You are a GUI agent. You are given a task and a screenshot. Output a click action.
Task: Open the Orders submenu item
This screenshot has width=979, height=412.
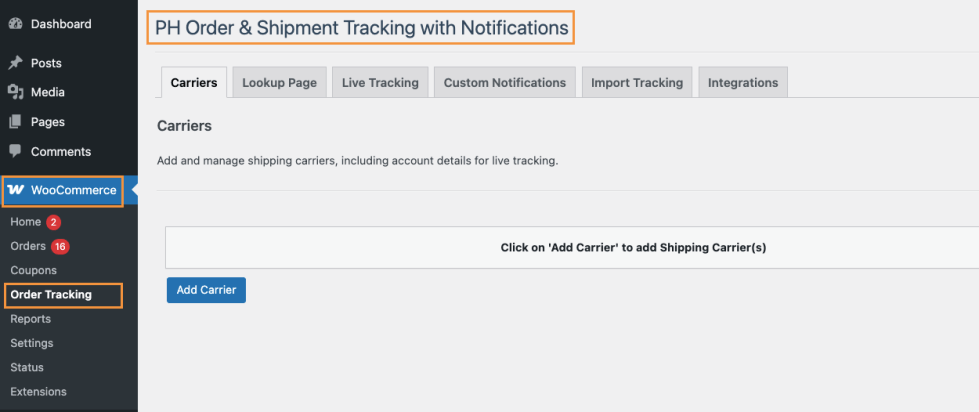click(x=28, y=246)
